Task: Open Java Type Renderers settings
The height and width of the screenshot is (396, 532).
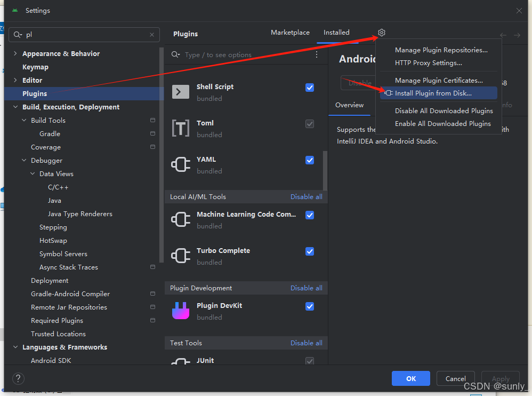Action: [80, 214]
